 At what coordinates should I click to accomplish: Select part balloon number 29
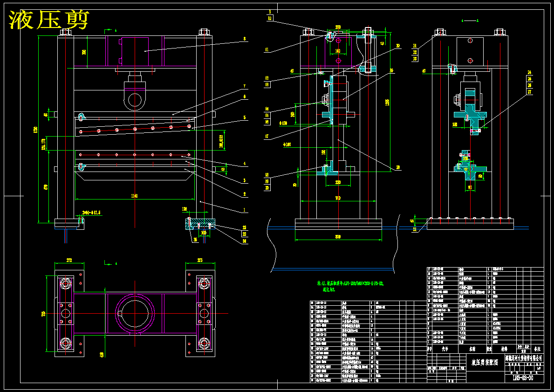pos(391,71)
